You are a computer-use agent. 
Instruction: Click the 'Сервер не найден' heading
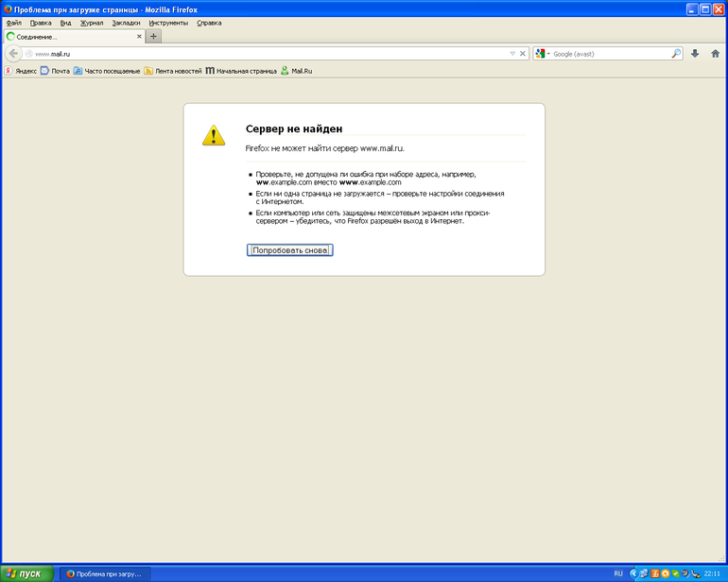pos(294,128)
